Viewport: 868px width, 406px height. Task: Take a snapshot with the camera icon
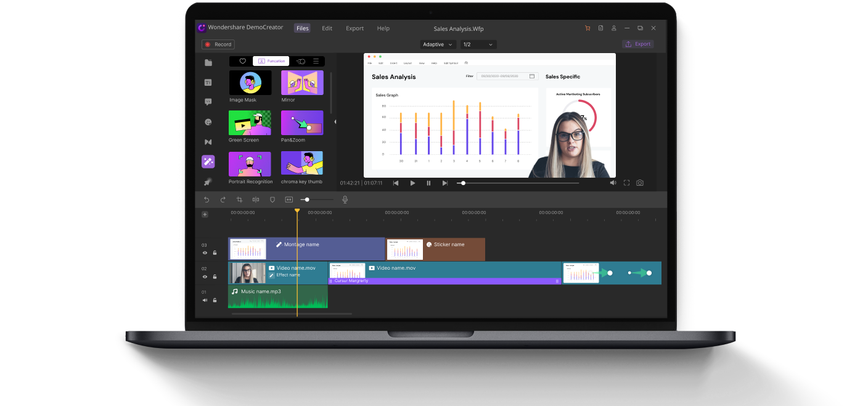pyautogui.click(x=640, y=183)
